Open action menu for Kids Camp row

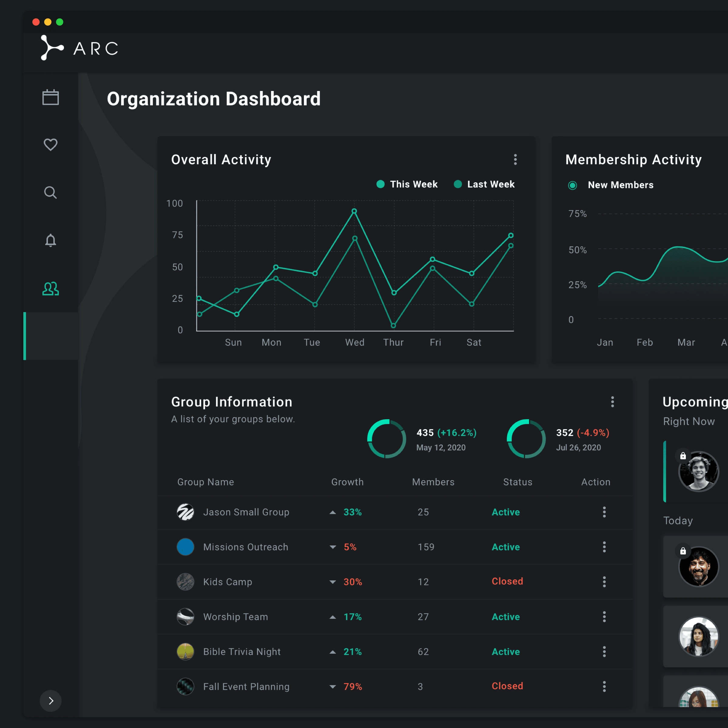click(604, 581)
